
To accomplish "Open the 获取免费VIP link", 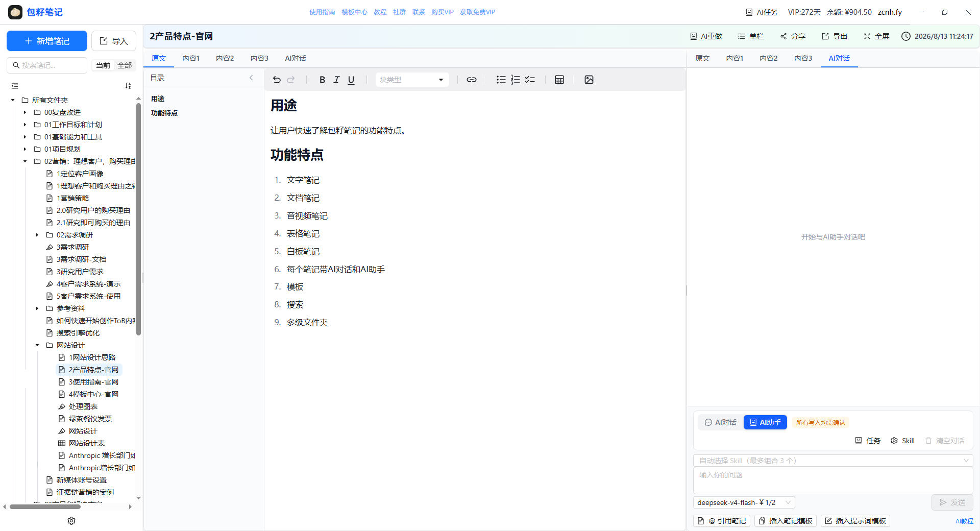I will (x=477, y=12).
